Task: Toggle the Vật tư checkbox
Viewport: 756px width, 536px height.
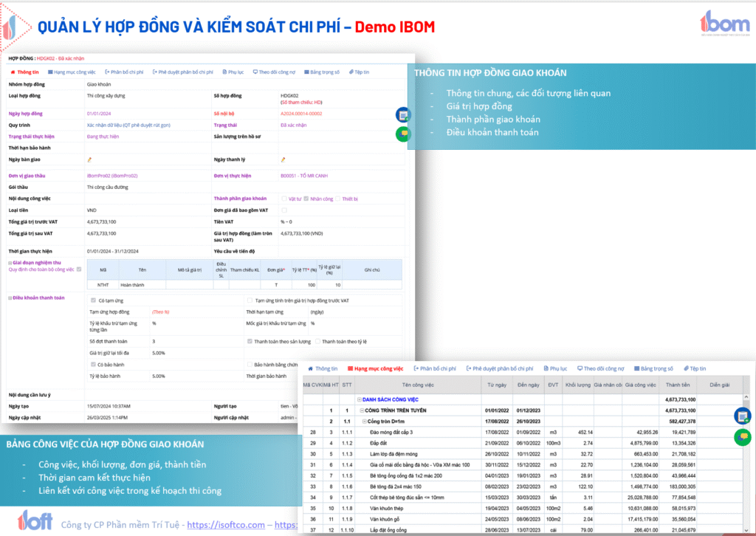Action: tap(283, 199)
